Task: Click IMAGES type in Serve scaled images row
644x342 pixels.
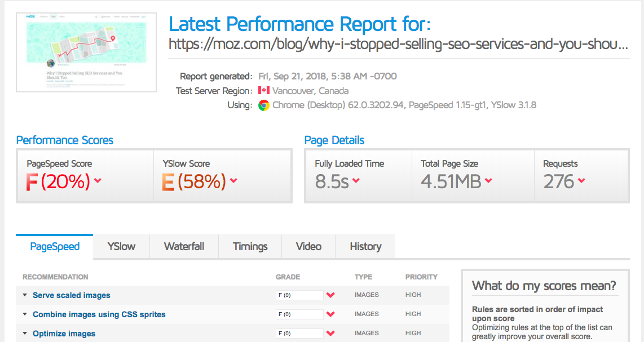Action: point(367,295)
